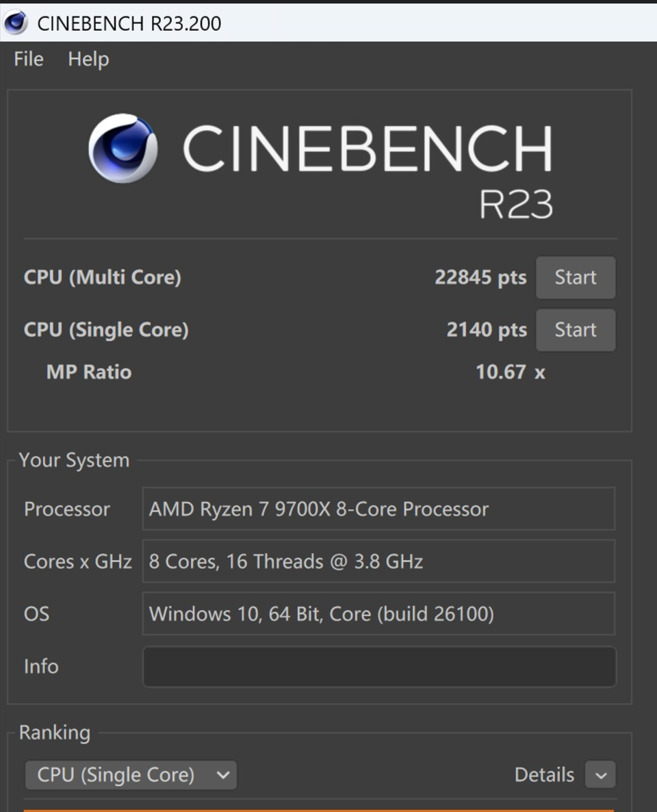Screen dimensions: 657x812
Task: Click the Cinebench app icon in title bar
Action: [16, 23]
